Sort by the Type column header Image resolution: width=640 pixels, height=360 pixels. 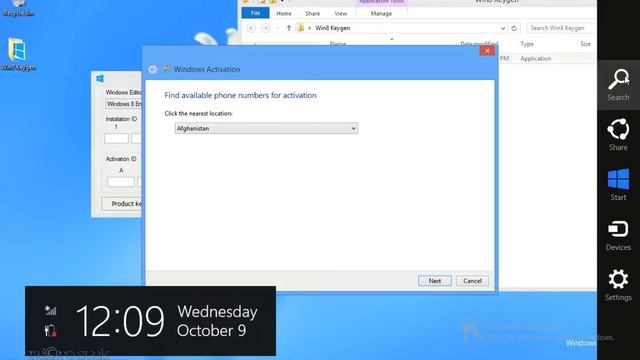tap(527, 44)
